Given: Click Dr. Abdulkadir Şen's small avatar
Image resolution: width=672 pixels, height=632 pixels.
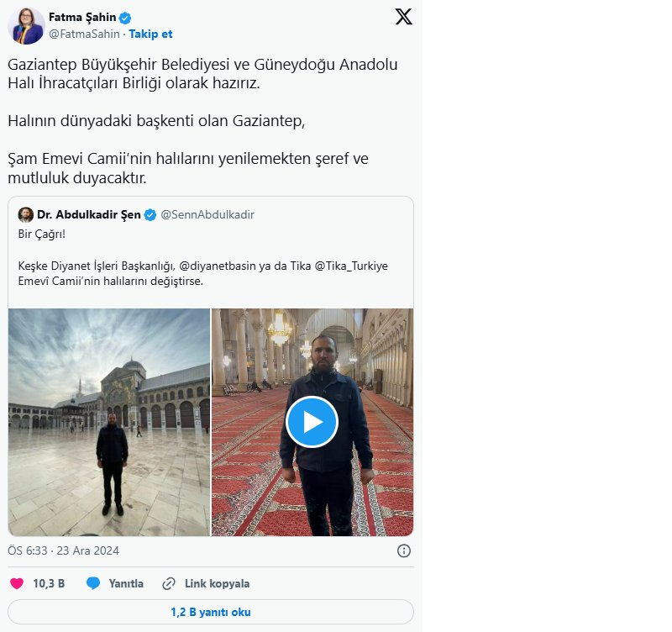Looking at the screenshot, I should click(x=26, y=215).
